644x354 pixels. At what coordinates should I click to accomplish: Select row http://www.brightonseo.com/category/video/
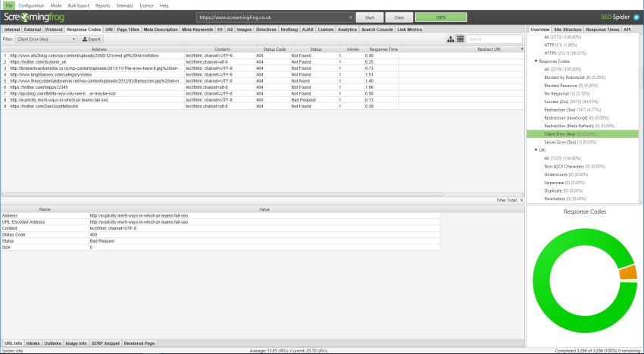262,74
